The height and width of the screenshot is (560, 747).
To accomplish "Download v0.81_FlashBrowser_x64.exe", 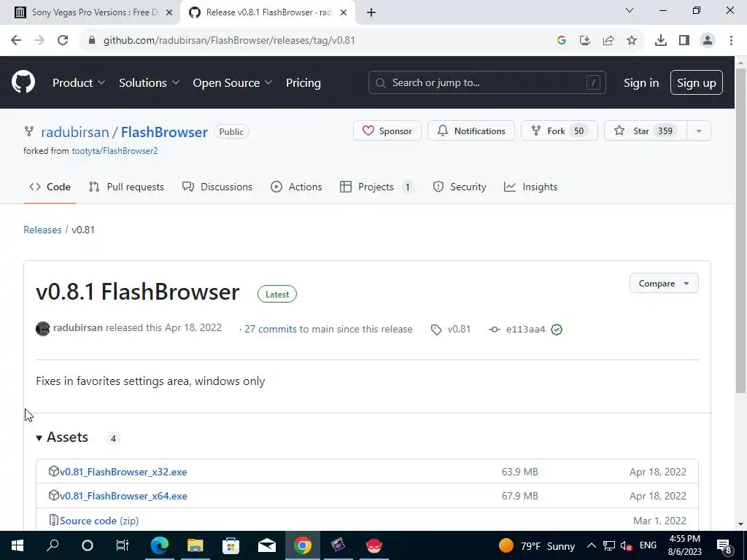I will pyautogui.click(x=123, y=496).
